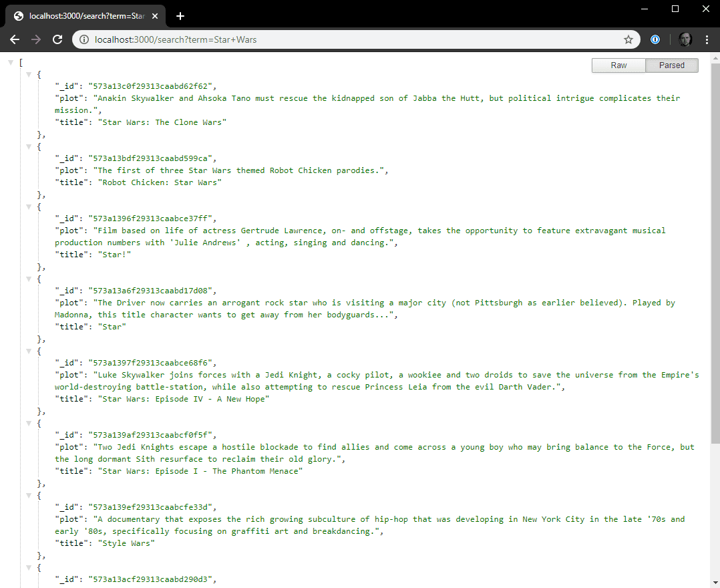Switch to Raw JSON view

pyautogui.click(x=618, y=65)
